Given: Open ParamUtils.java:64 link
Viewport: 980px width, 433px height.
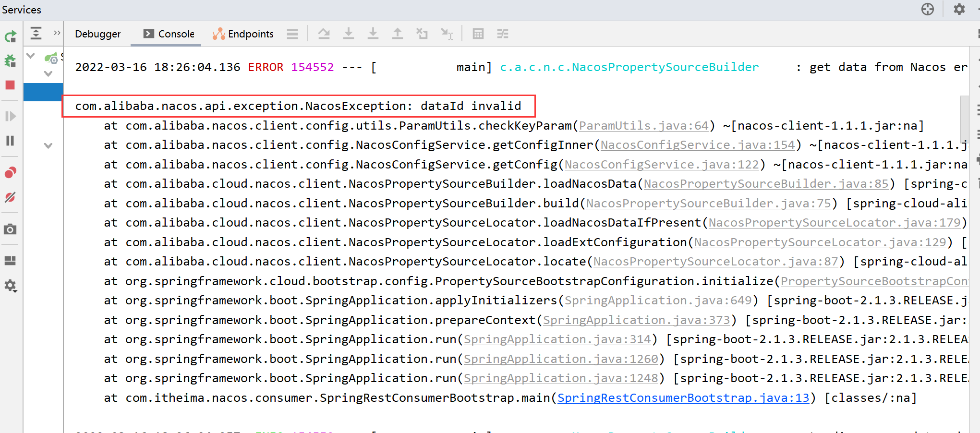Looking at the screenshot, I should [644, 126].
